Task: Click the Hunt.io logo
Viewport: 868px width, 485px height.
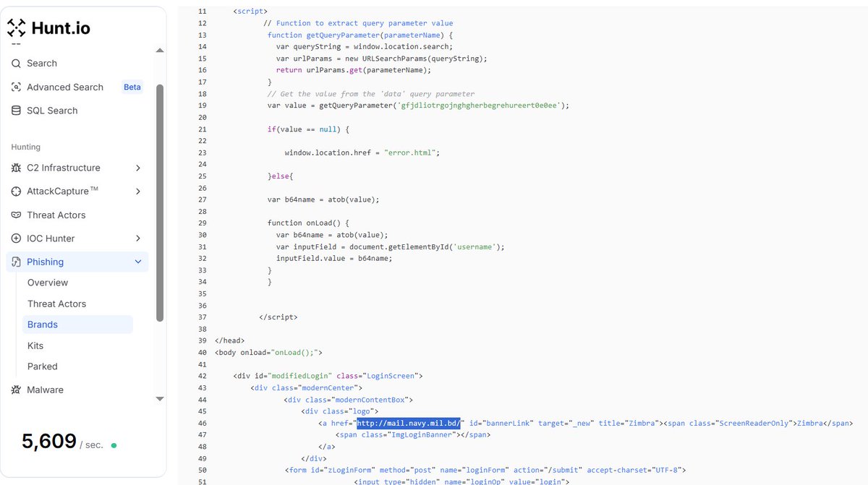Action: pyautogui.click(x=49, y=28)
